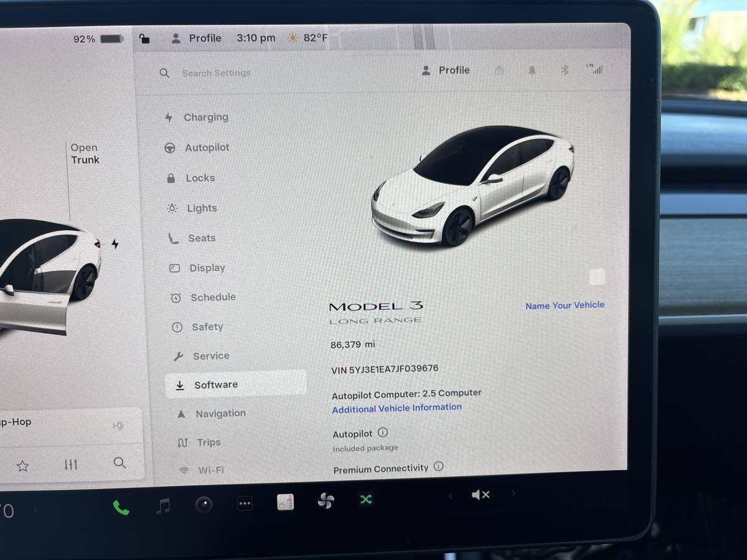Toggle the lock icon in status bar
Viewport: 747px width, 560px height.
(x=144, y=39)
